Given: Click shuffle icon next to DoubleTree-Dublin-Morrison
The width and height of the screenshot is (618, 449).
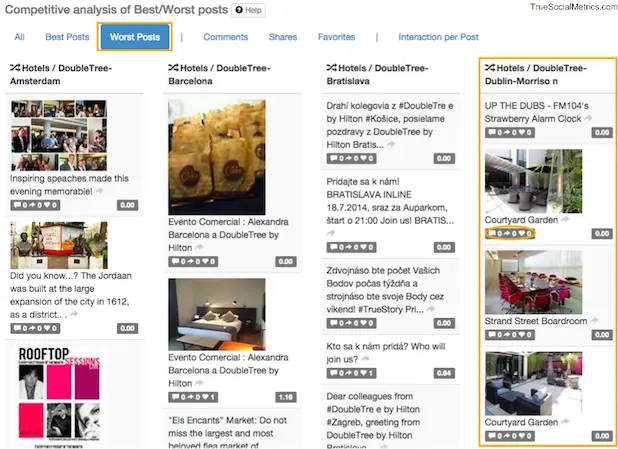Looking at the screenshot, I should click(490, 68).
